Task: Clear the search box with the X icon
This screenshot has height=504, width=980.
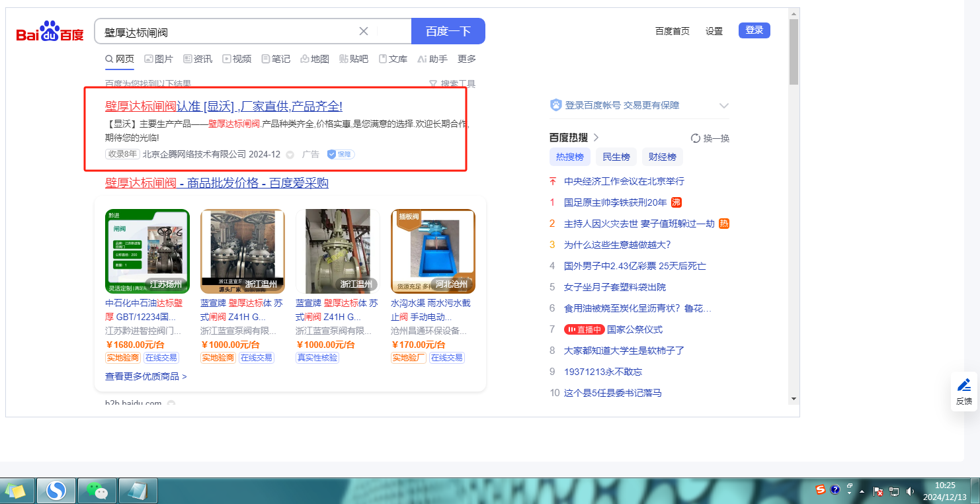Action: [364, 31]
